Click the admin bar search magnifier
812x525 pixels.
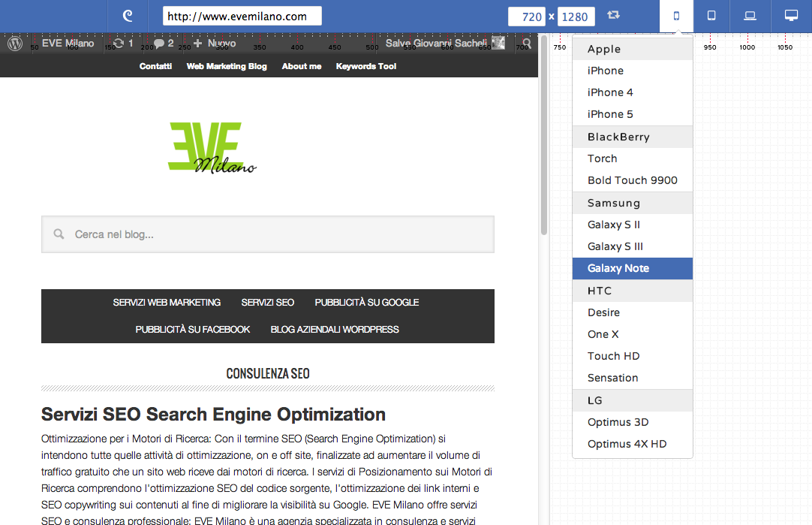[527, 44]
